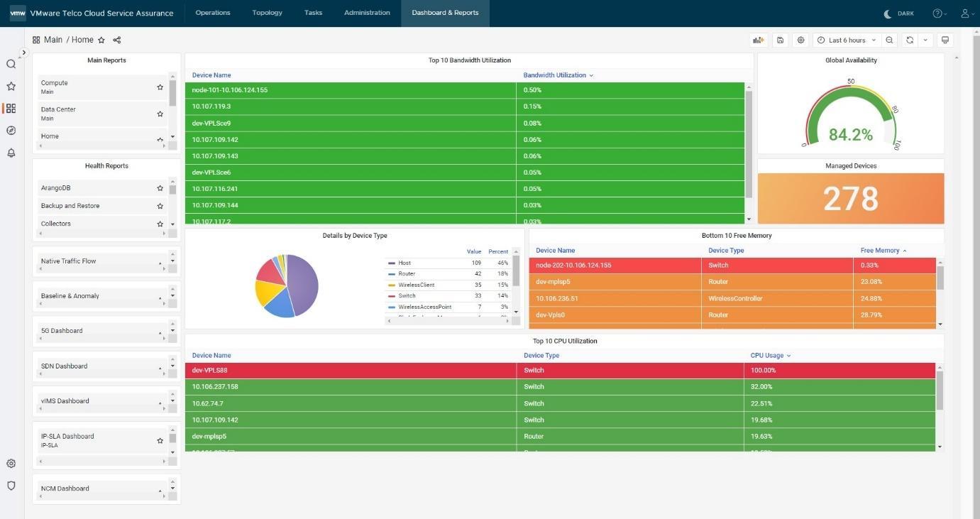Open the Operations menu
Screen dimensions: 980x519
click(213, 13)
